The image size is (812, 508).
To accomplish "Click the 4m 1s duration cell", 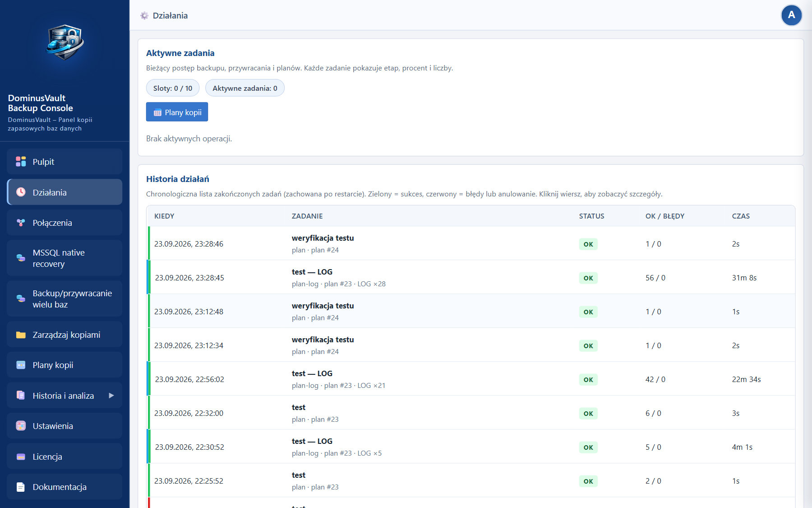I will point(742,447).
